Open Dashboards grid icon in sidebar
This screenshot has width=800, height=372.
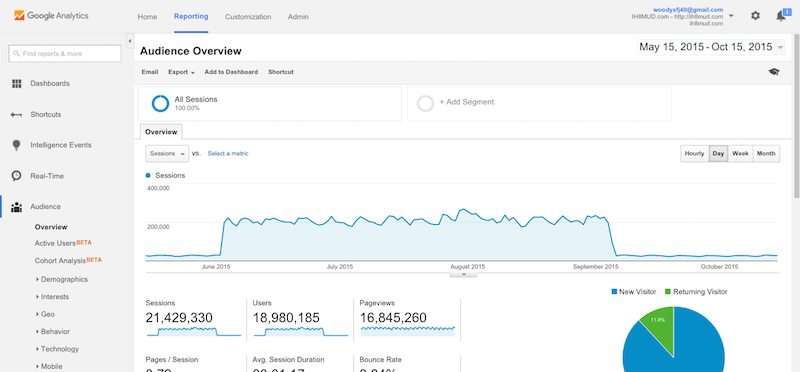tap(16, 84)
